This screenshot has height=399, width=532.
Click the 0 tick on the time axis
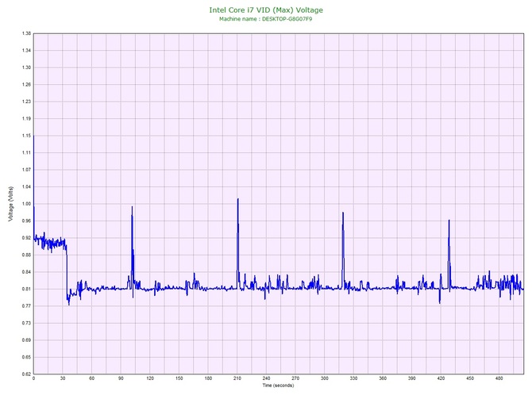coord(33,378)
